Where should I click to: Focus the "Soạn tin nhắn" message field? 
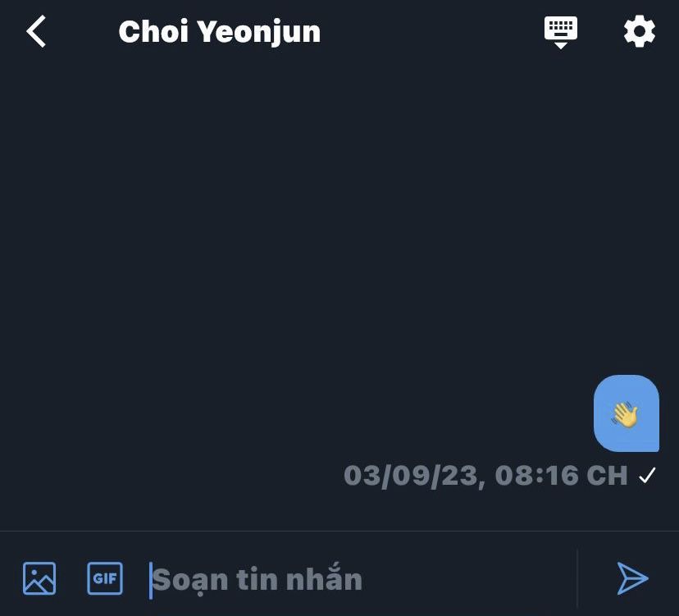(x=362, y=579)
